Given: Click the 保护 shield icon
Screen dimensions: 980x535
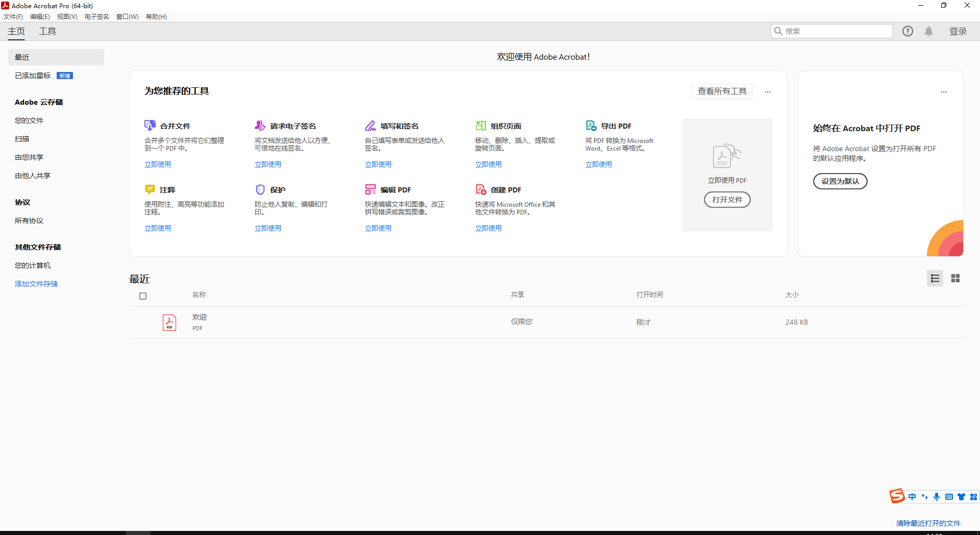Looking at the screenshot, I should tap(260, 189).
